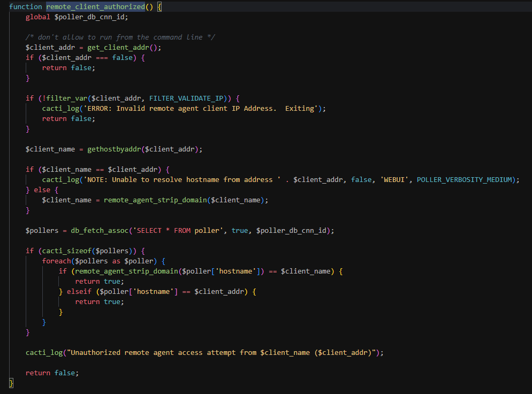Click the elseif keyword
The width and height of the screenshot is (532, 394).
coord(79,292)
